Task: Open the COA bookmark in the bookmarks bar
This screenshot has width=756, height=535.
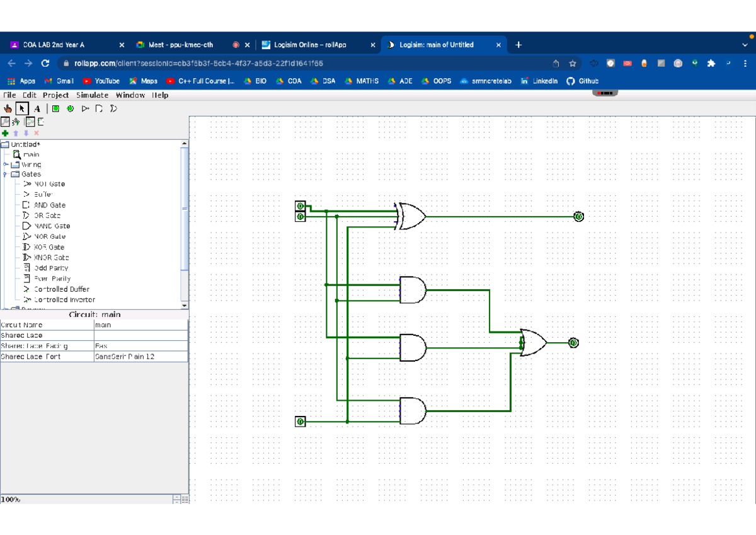Action: tap(294, 81)
